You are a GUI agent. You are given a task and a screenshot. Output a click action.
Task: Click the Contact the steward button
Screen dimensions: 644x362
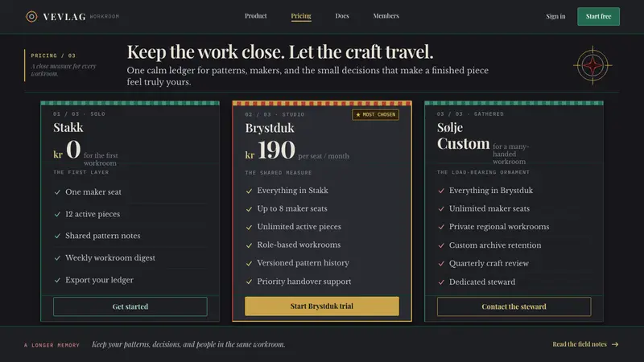click(514, 306)
